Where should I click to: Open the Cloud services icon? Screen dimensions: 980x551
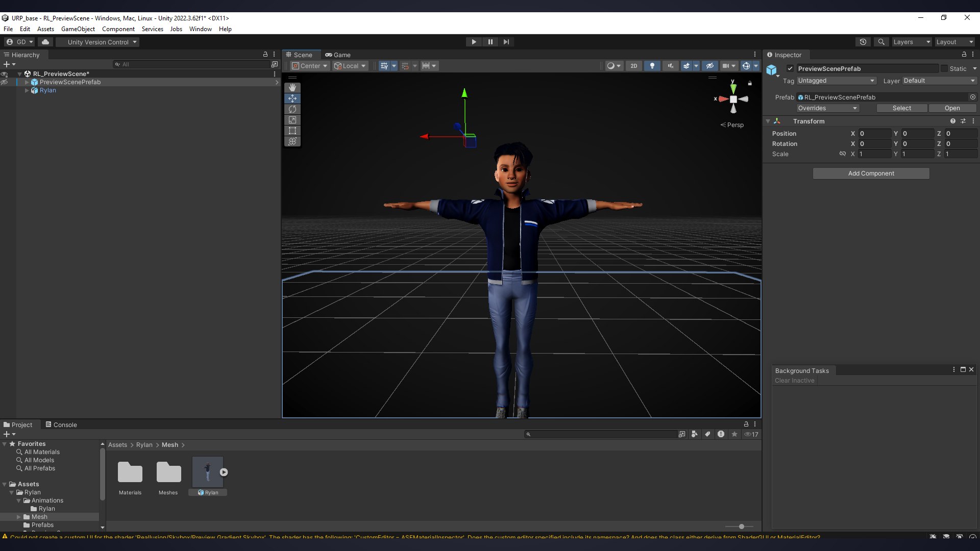tap(45, 42)
